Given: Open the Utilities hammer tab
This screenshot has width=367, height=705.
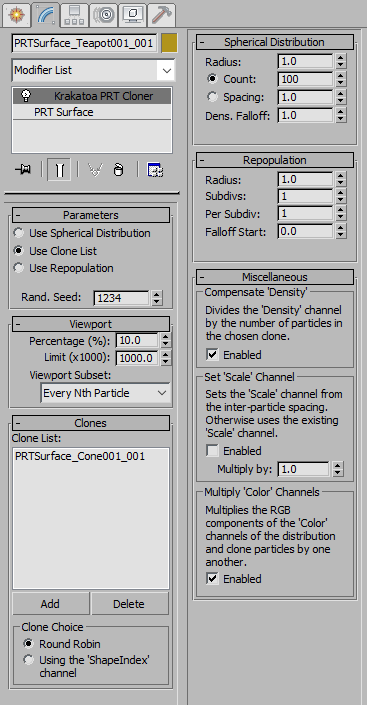Looking at the screenshot, I should click(161, 15).
